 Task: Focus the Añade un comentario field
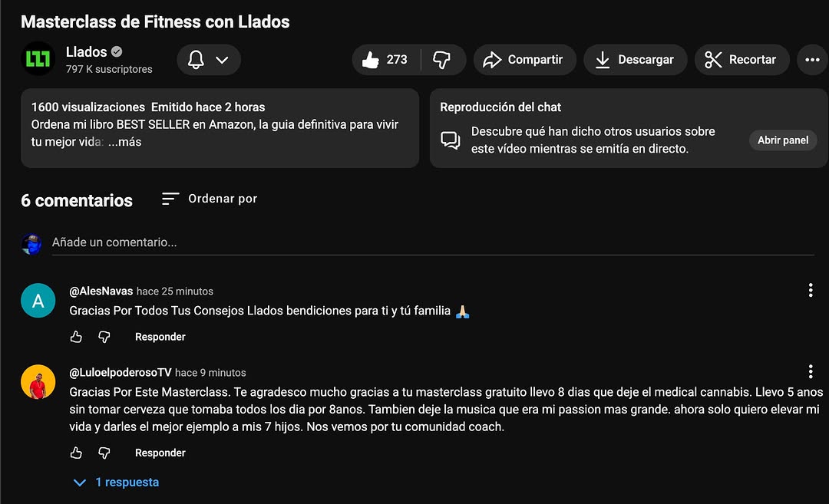tap(432, 242)
